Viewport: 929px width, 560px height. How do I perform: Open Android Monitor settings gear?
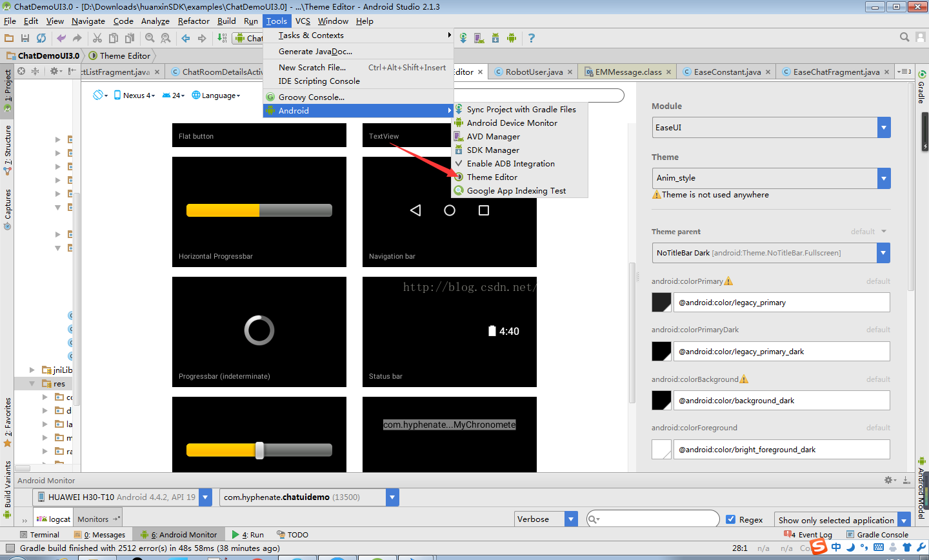(890, 480)
